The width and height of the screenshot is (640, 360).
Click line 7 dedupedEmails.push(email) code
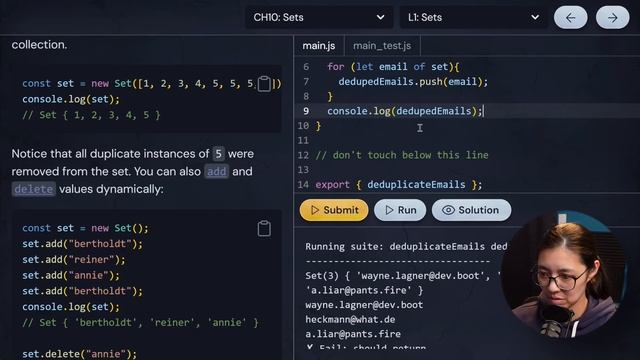click(413, 82)
